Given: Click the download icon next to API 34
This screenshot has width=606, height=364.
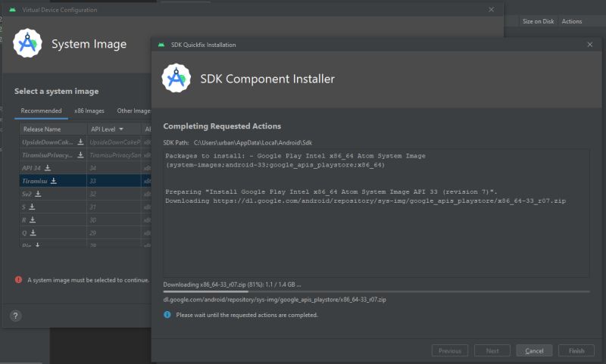Looking at the screenshot, I should click(48, 168).
